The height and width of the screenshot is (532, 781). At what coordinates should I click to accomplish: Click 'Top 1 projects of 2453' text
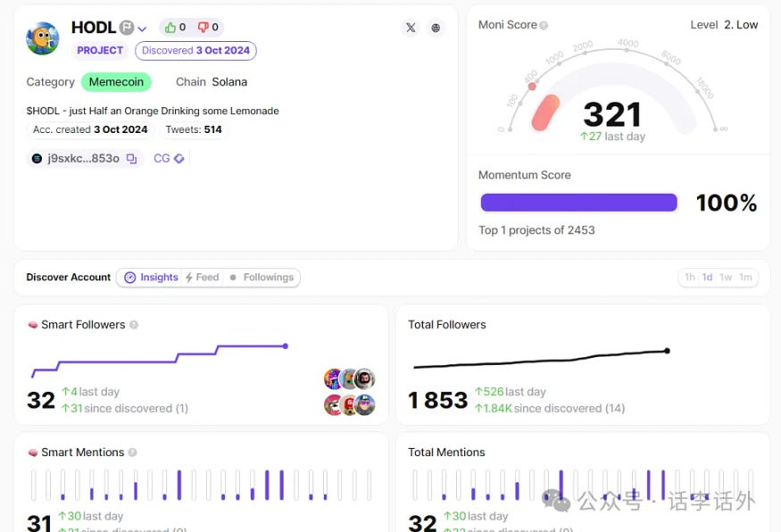point(536,230)
